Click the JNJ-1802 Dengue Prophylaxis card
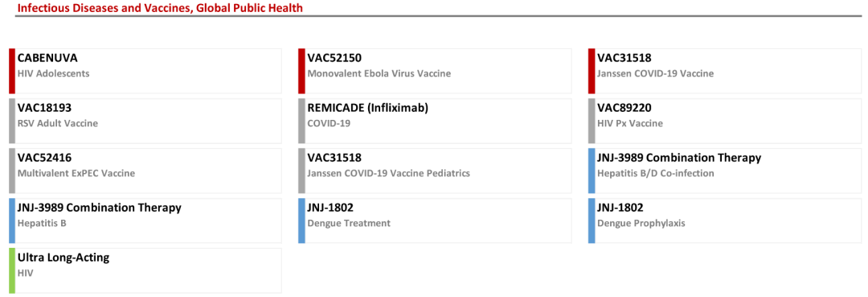This screenshot has width=868, height=297. [725, 221]
